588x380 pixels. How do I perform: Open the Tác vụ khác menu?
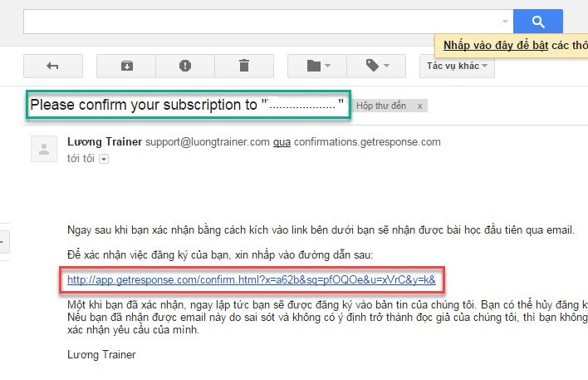tap(457, 66)
